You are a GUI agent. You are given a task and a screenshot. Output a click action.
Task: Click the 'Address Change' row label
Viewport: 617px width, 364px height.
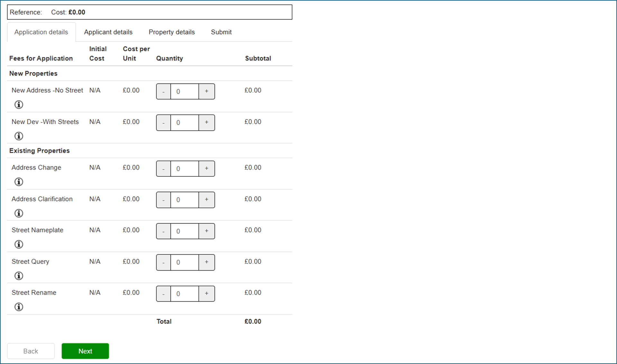pyautogui.click(x=36, y=167)
